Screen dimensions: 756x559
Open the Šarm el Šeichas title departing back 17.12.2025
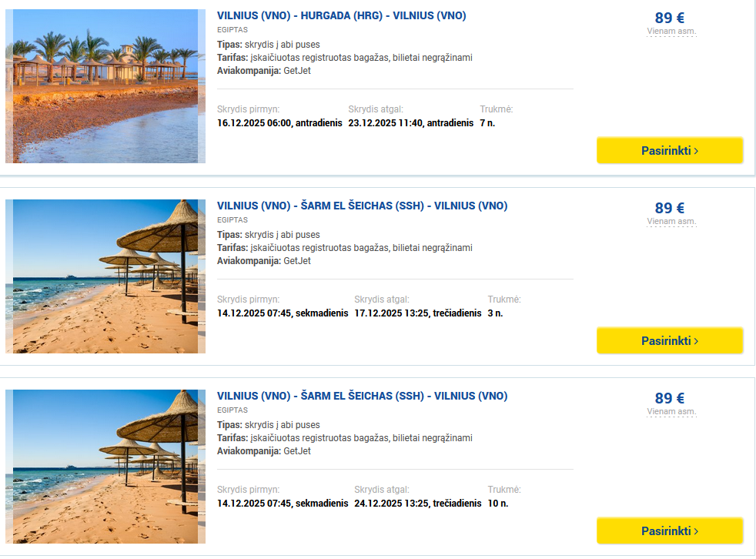click(x=363, y=206)
